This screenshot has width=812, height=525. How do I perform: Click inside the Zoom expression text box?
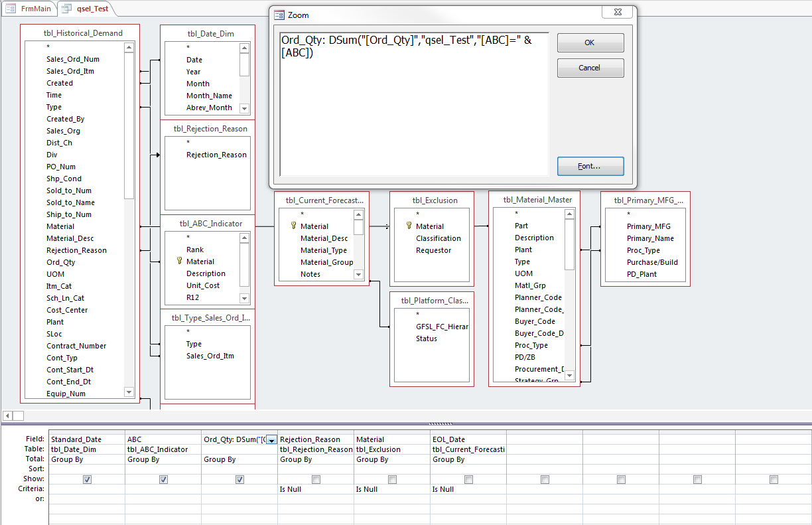coord(414,104)
